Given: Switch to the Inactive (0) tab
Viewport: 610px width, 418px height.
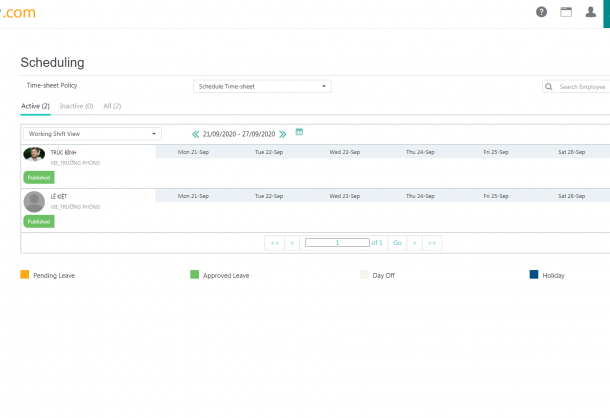Looking at the screenshot, I should pyautogui.click(x=76, y=105).
